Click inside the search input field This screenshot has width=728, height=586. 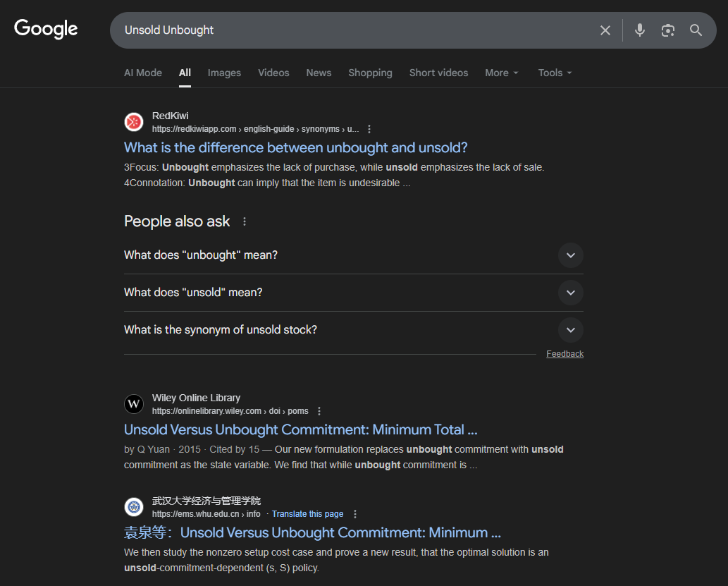pos(352,30)
